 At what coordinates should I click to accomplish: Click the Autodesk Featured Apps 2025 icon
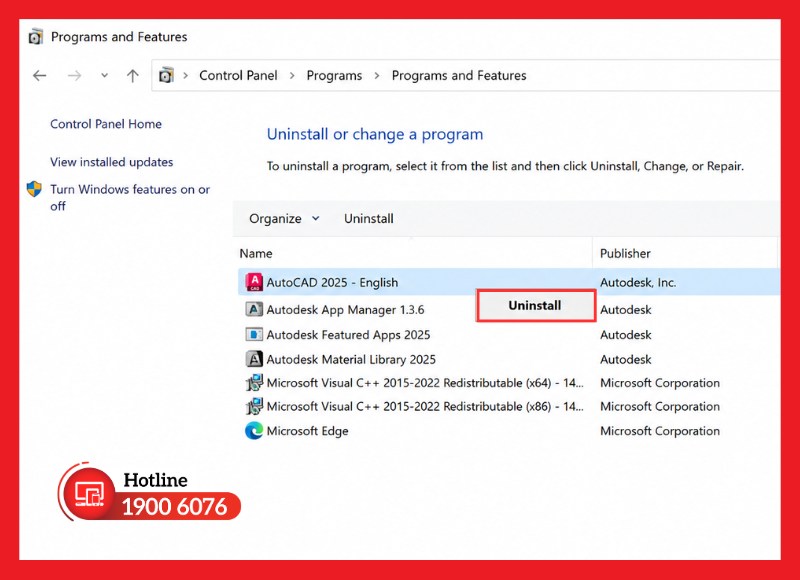click(x=254, y=335)
